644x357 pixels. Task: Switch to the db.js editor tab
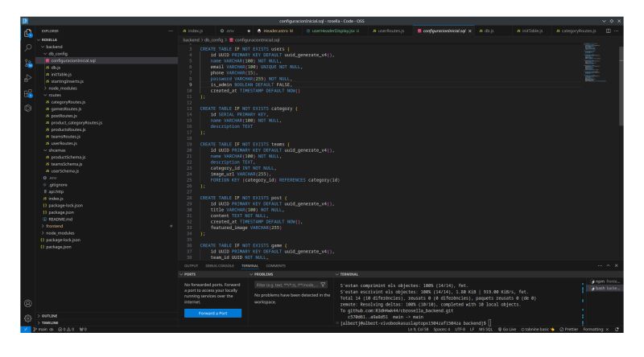(x=487, y=31)
